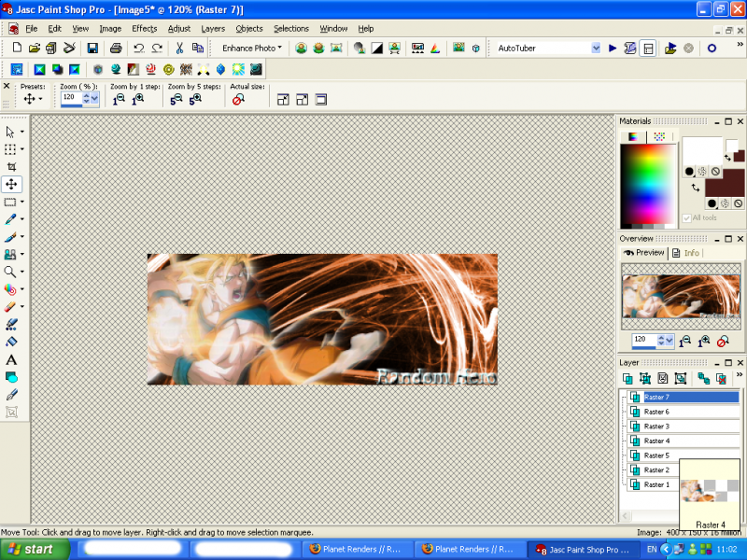Open the Enhance Photo dropdown
The height and width of the screenshot is (560, 747).
[x=251, y=49]
